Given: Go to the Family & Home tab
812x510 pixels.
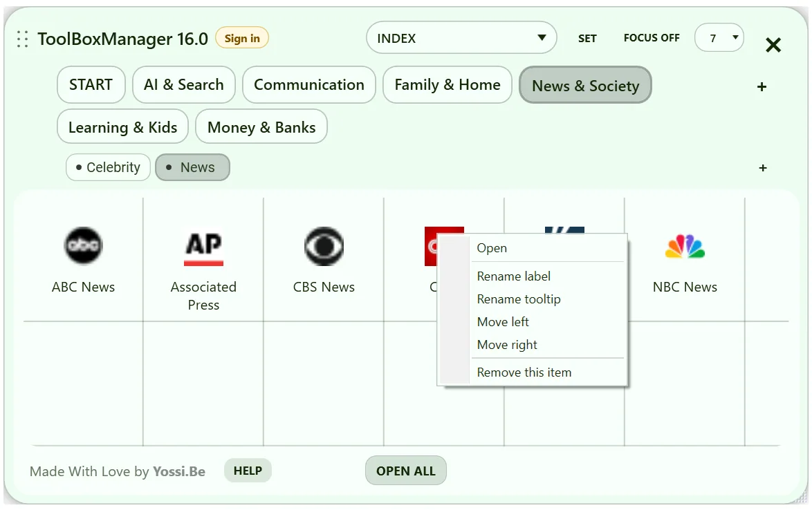Looking at the screenshot, I should pos(447,85).
